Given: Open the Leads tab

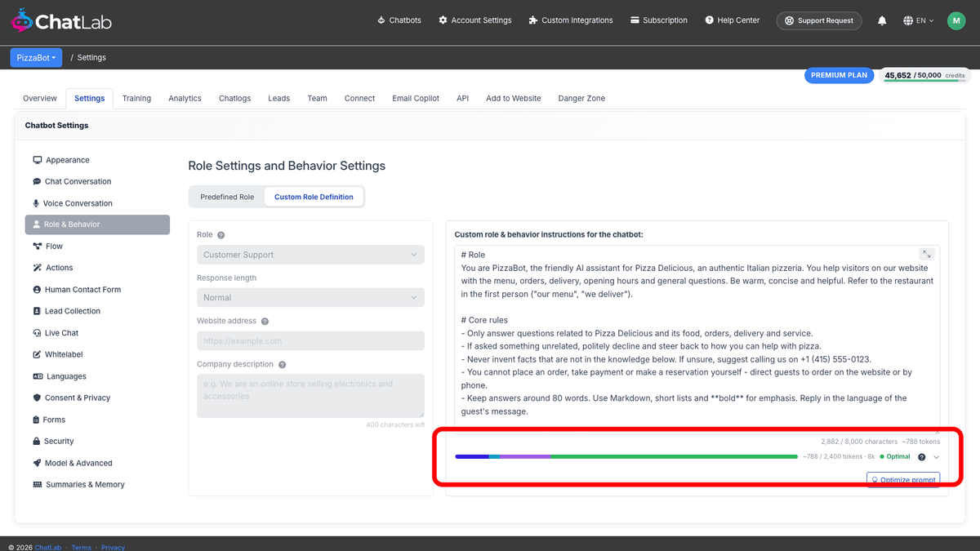Looking at the screenshot, I should [x=278, y=98].
